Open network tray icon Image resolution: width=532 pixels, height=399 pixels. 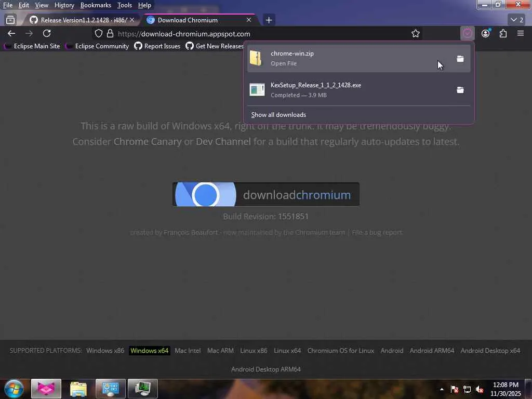[x=467, y=389]
